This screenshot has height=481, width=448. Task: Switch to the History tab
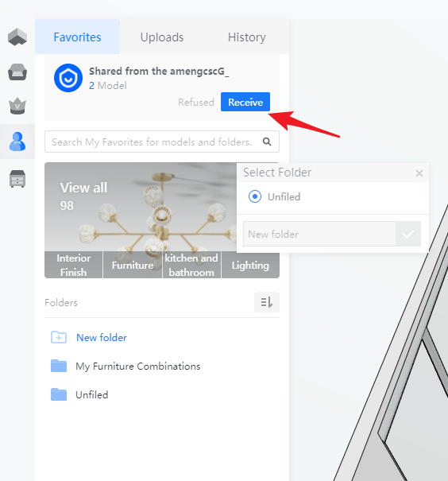pos(247,37)
